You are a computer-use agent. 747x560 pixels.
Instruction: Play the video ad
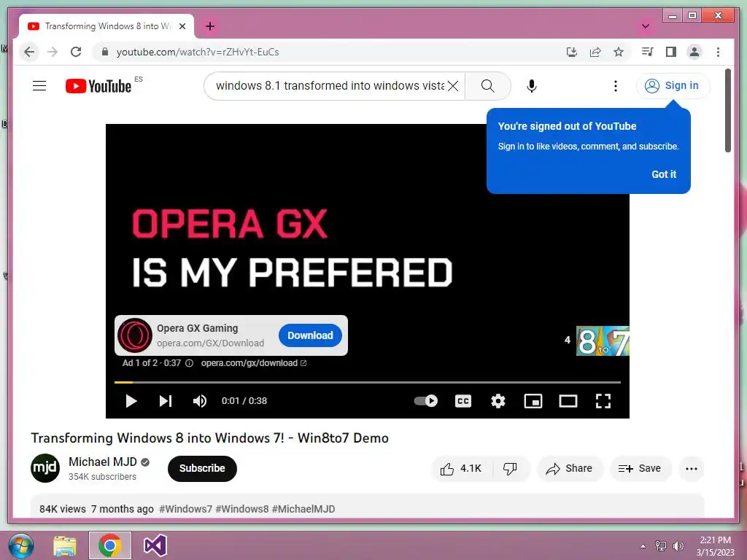131,401
